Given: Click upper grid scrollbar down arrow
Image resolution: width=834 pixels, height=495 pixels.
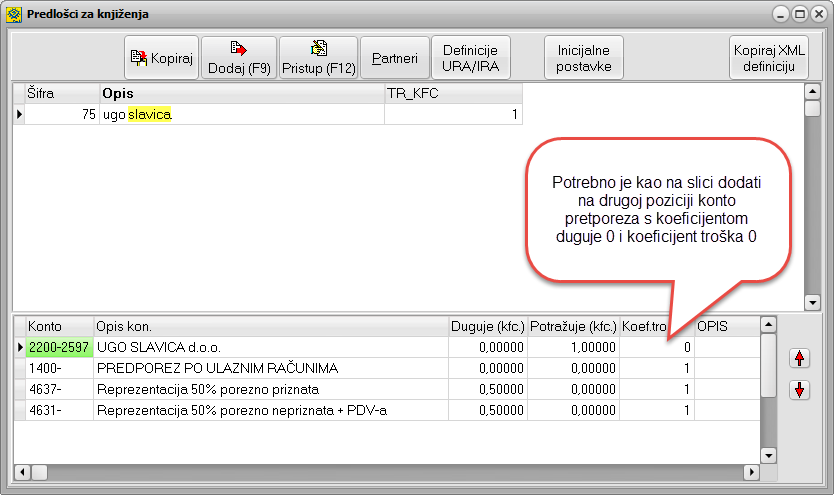Looking at the screenshot, I should pos(812,303).
